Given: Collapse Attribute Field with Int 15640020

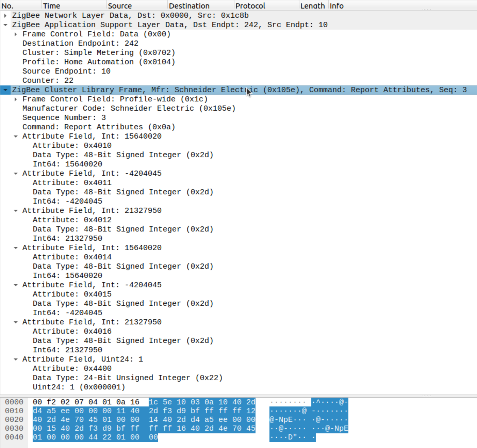Looking at the screenshot, I should click(x=16, y=136).
